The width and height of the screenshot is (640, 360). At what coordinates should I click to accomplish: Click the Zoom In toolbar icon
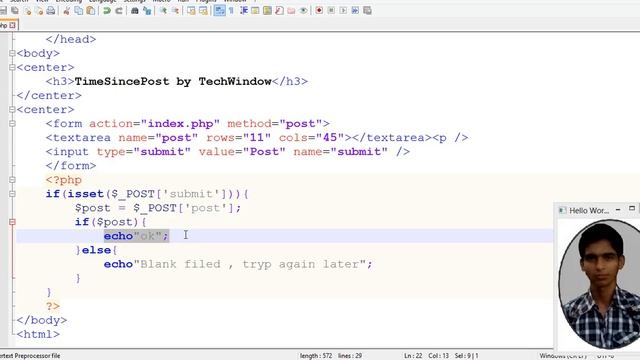(x=163, y=11)
